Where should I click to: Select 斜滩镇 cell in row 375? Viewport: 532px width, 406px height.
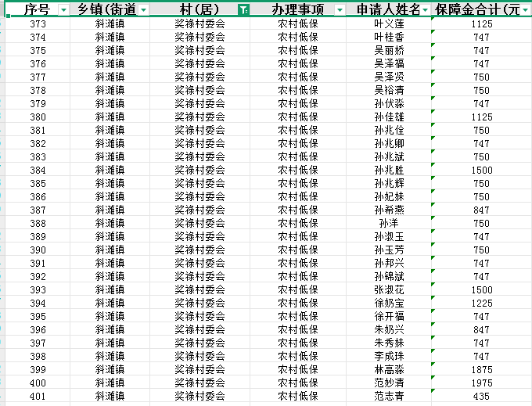pos(110,50)
